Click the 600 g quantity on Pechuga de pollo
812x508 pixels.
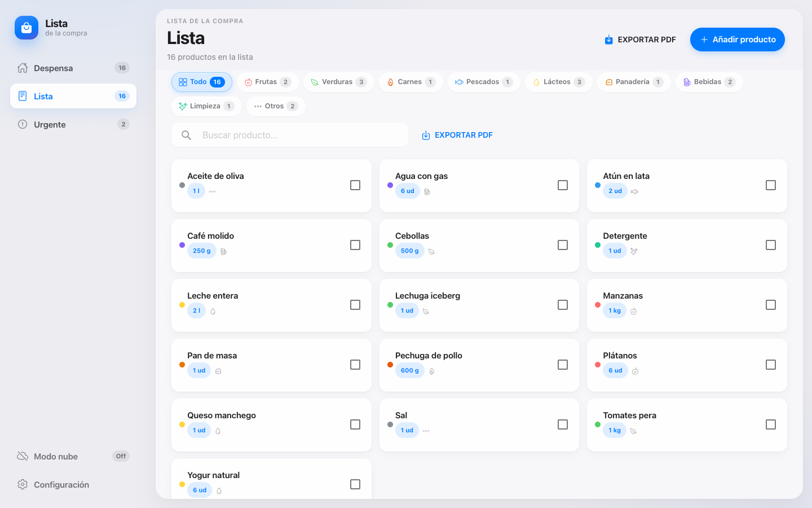(x=410, y=370)
